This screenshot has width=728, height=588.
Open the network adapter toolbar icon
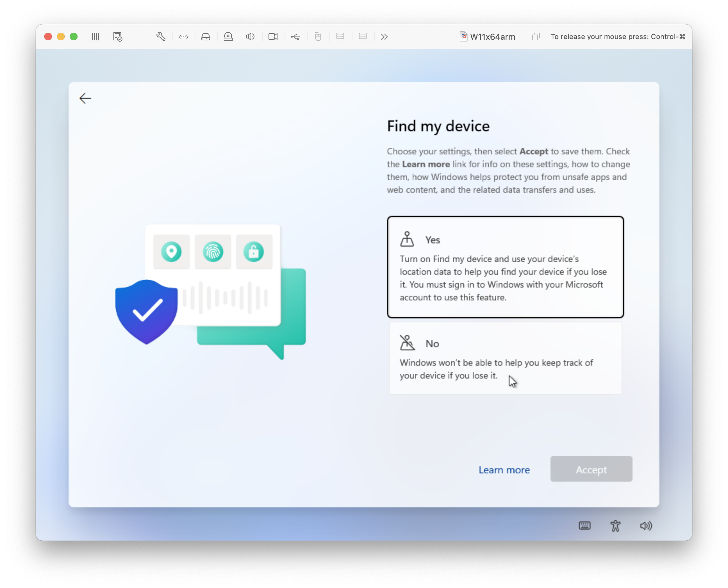(x=184, y=37)
